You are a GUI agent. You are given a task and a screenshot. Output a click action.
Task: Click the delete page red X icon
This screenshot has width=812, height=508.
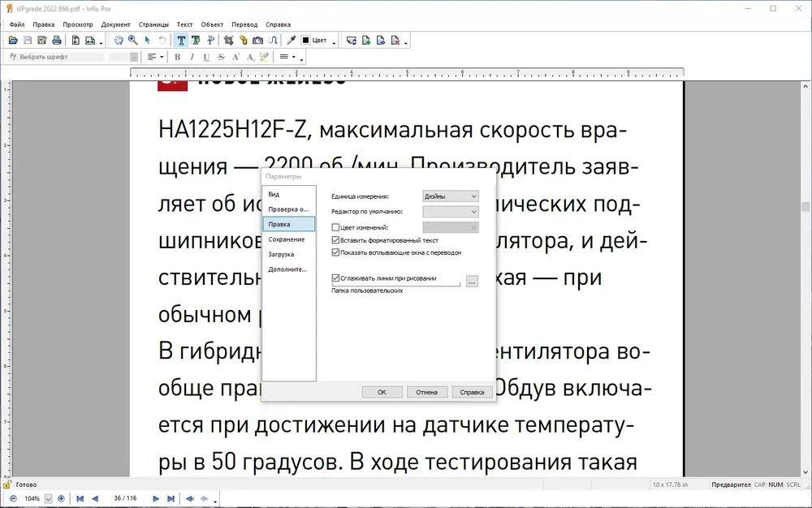[395, 41]
